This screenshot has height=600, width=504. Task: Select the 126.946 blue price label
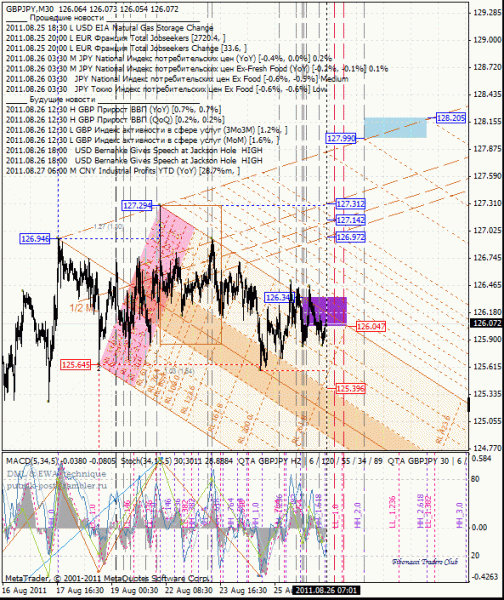coord(35,239)
